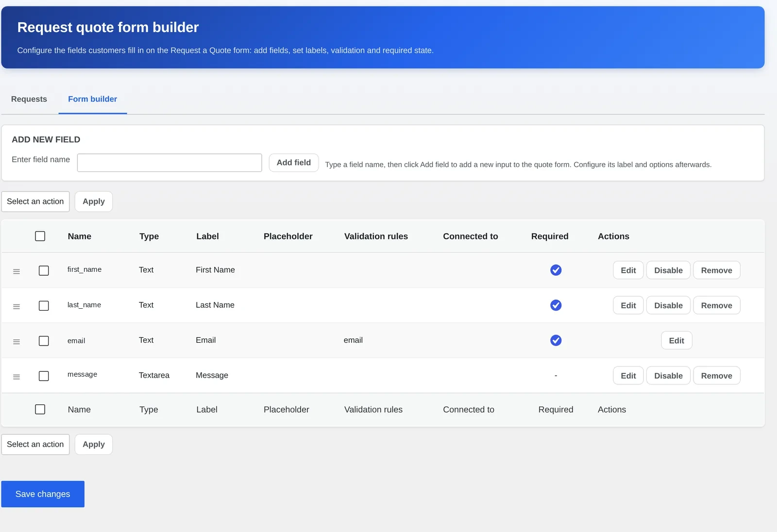Click the bottom Apply button
The height and width of the screenshot is (532, 777).
click(x=94, y=444)
